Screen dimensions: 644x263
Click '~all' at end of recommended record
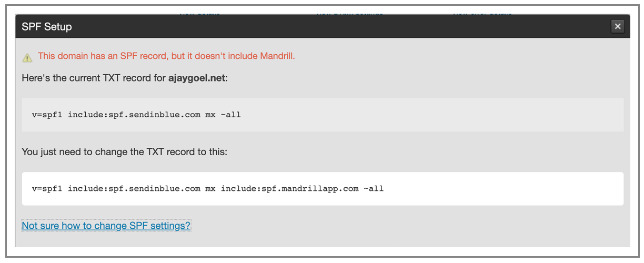click(374, 188)
